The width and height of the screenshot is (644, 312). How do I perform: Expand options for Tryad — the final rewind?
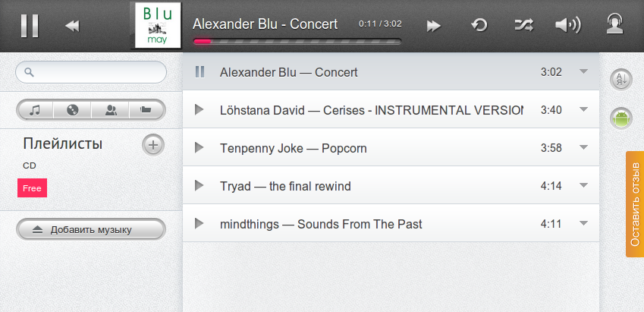tap(583, 185)
